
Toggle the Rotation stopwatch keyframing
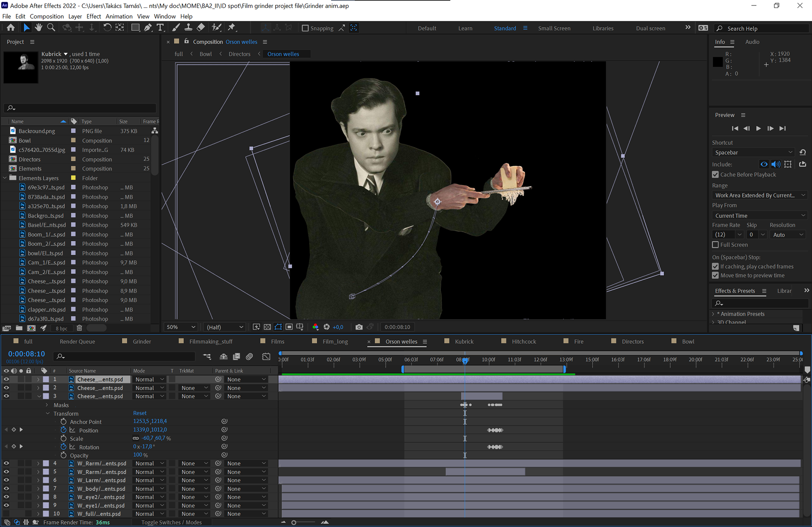tap(63, 447)
